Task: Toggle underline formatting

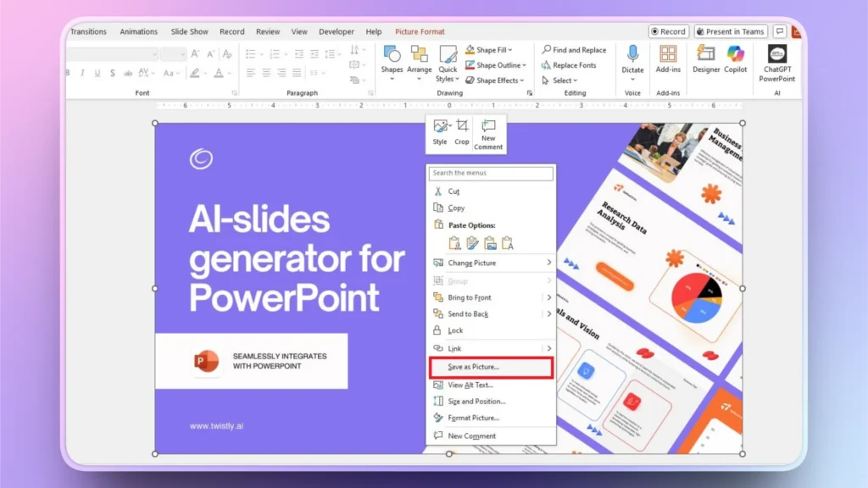Action: coord(97,73)
